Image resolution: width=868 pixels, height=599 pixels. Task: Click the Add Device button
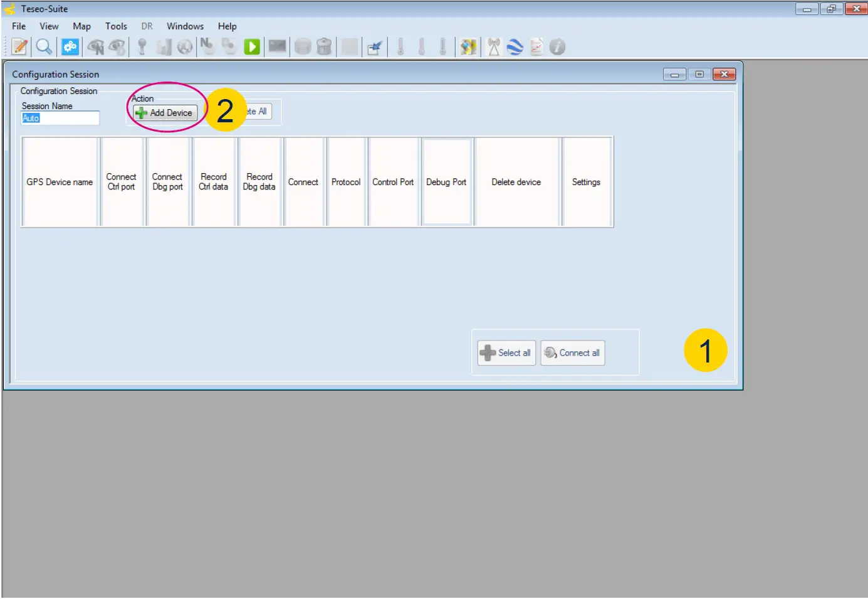coord(165,113)
